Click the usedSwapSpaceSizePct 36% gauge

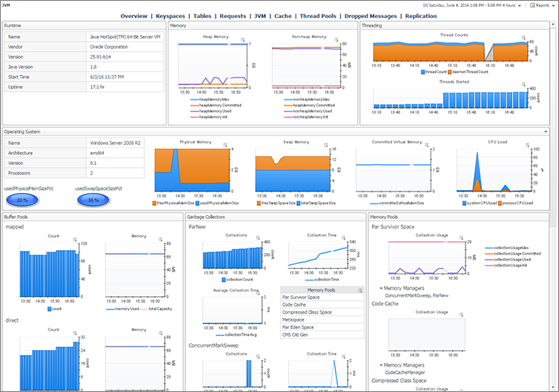pos(93,200)
